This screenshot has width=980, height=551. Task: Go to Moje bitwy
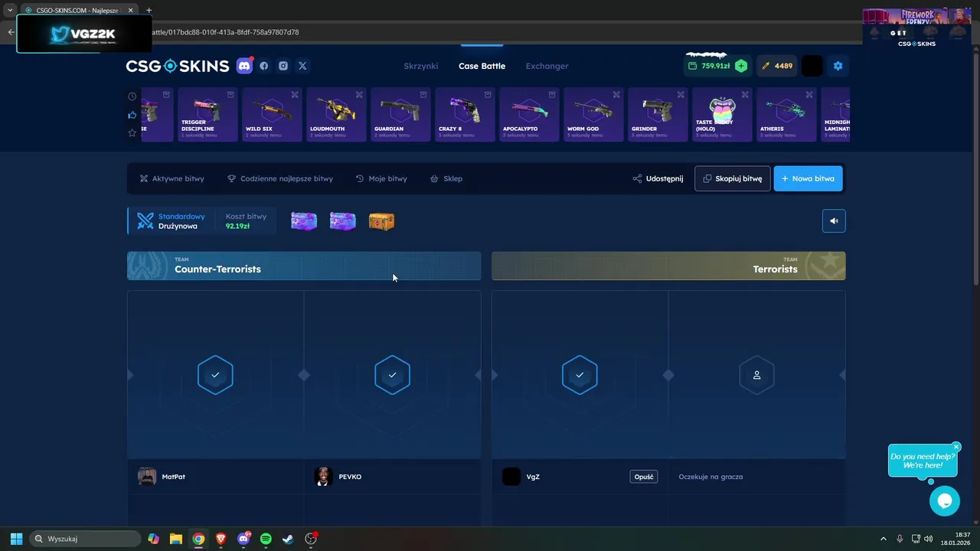point(381,178)
